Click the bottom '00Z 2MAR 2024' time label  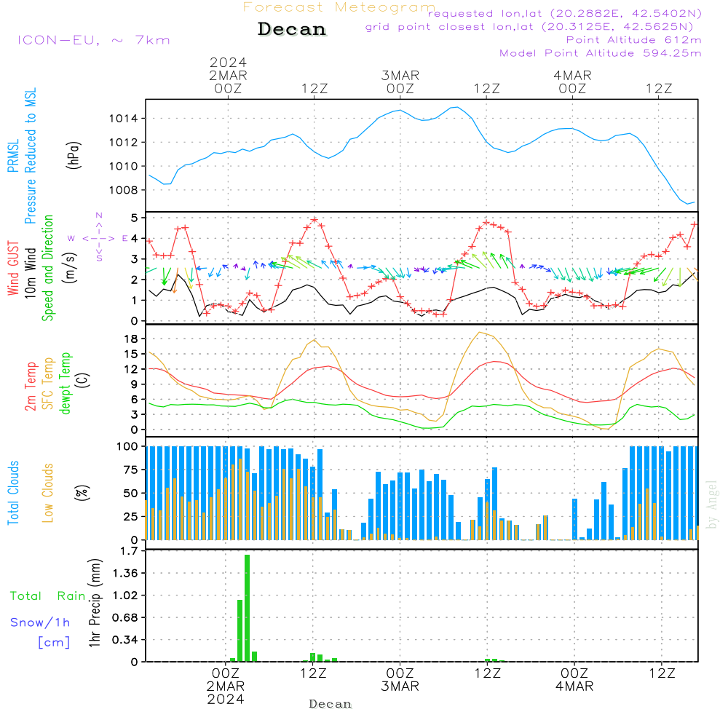[x=226, y=687]
